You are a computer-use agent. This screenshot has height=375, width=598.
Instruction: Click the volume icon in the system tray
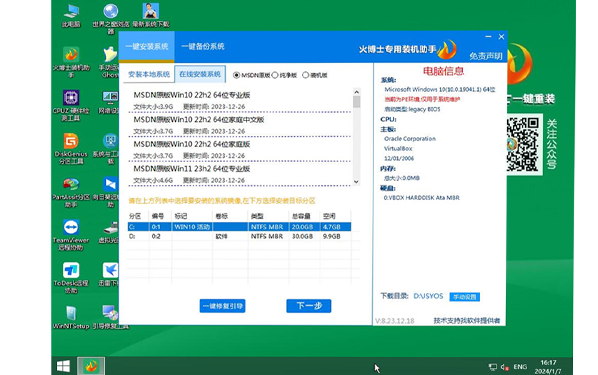pyautogui.click(x=505, y=367)
